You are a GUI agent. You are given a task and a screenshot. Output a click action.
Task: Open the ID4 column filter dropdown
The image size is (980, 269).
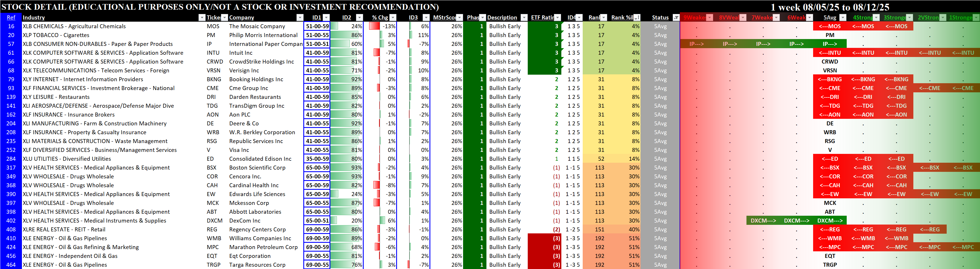point(579,17)
